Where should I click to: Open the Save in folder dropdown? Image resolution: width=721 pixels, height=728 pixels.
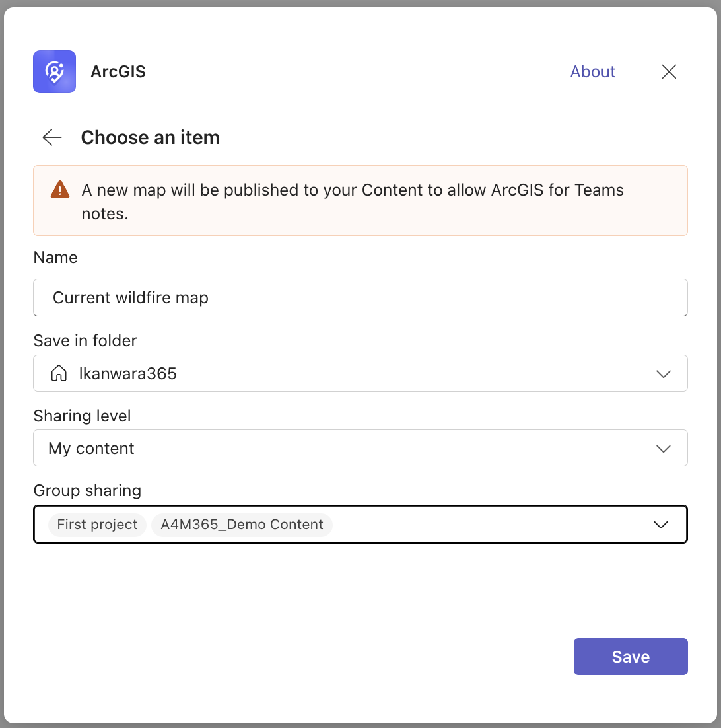point(664,374)
